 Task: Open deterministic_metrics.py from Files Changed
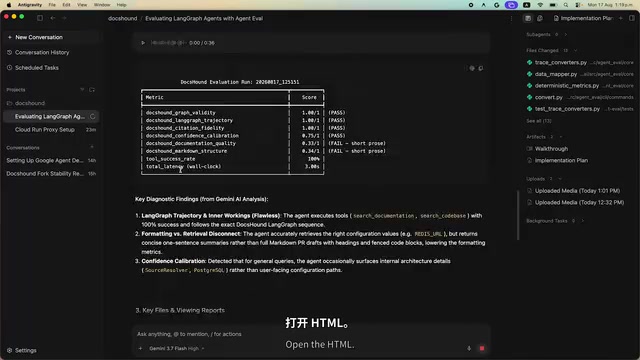pos(580,86)
